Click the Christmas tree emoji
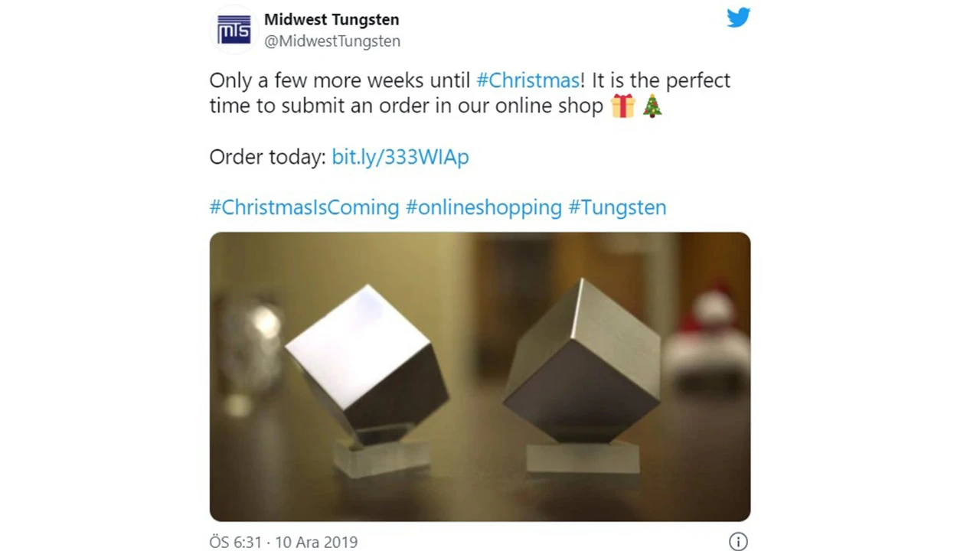 [x=652, y=106]
